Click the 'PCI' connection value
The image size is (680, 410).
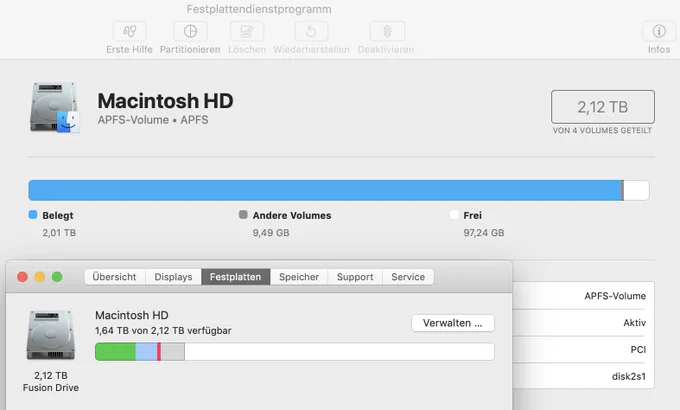click(x=638, y=350)
